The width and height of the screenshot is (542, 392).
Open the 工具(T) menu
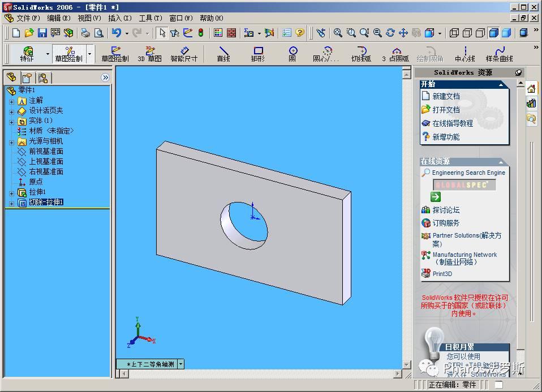150,18
